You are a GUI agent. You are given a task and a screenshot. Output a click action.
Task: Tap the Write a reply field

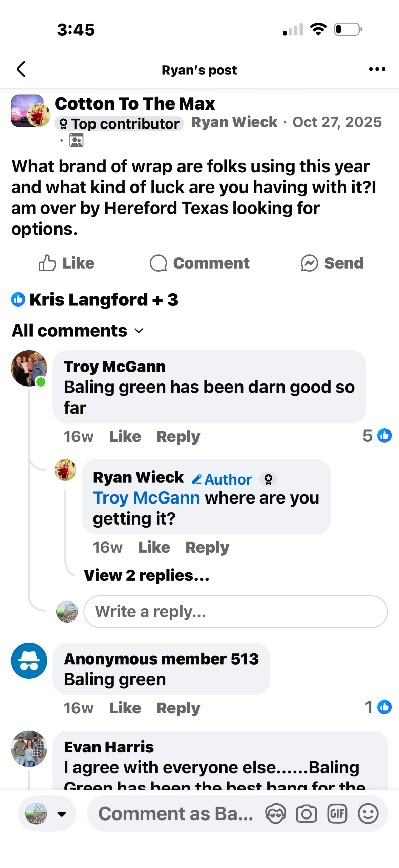pos(235,612)
